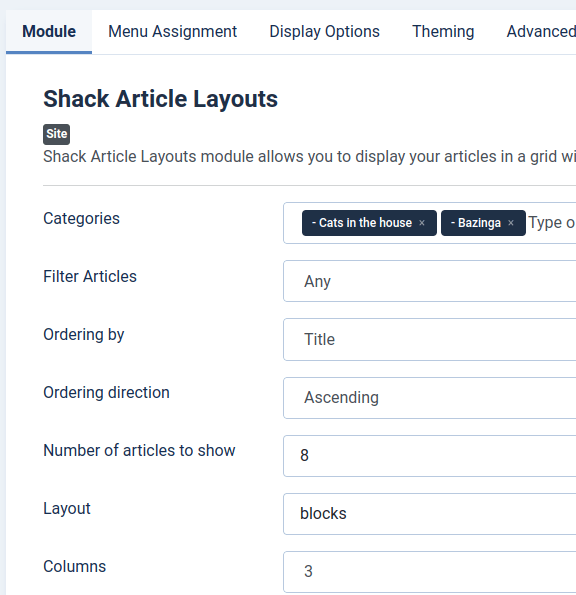
Task: Click the Ordering direction label
Action: (x=106, y=393)
